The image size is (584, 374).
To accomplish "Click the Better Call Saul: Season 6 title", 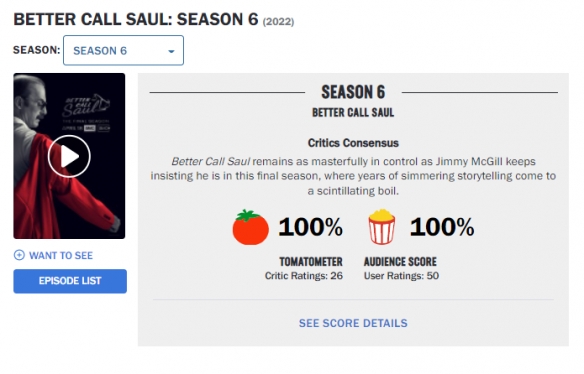I will tap(153, 19).
